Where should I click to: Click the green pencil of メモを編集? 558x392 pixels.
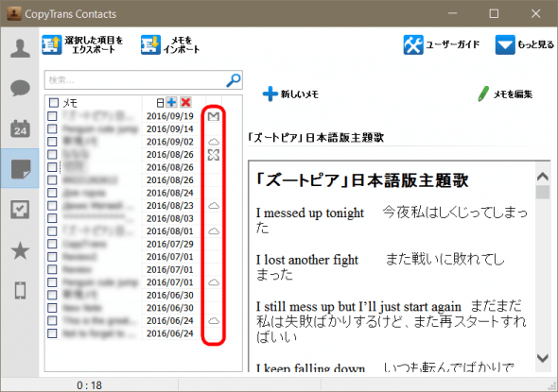[x=483, y=94]
